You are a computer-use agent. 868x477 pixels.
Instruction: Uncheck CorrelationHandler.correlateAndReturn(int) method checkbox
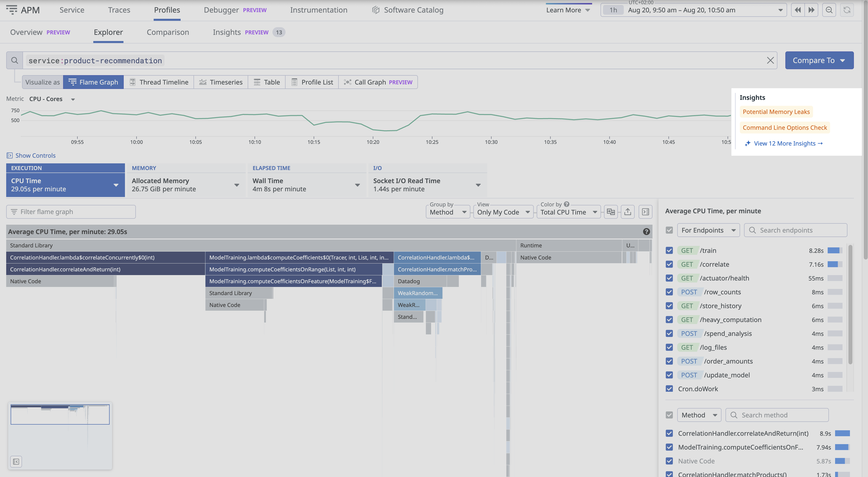coord(669,433)
